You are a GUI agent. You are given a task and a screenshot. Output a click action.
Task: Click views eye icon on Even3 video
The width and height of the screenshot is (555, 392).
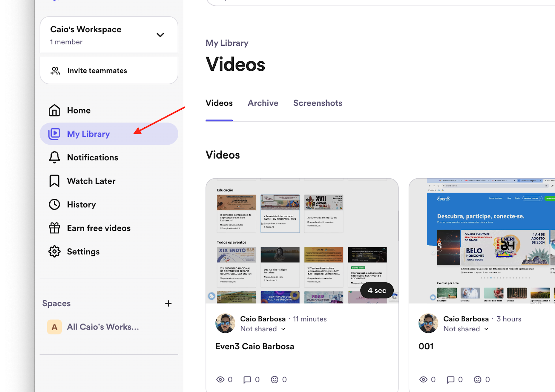[220, 380]
